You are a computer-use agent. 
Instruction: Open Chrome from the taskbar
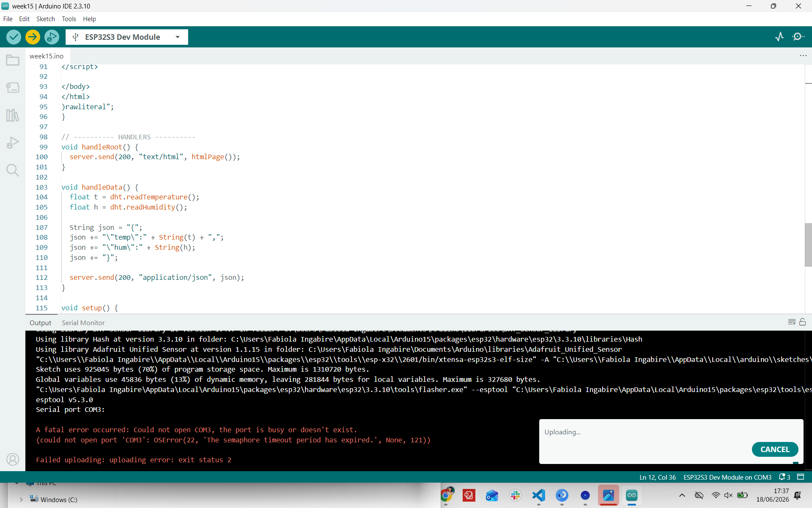point(447,495)
